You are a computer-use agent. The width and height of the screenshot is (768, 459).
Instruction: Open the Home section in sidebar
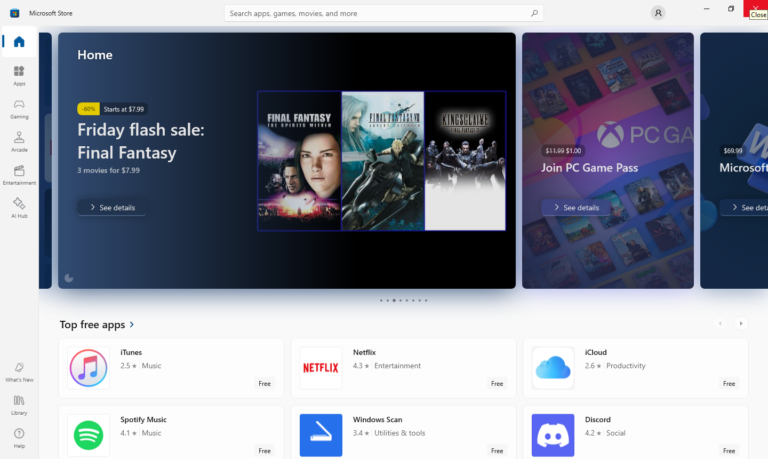pyautogui.click(x=19, y=42)
